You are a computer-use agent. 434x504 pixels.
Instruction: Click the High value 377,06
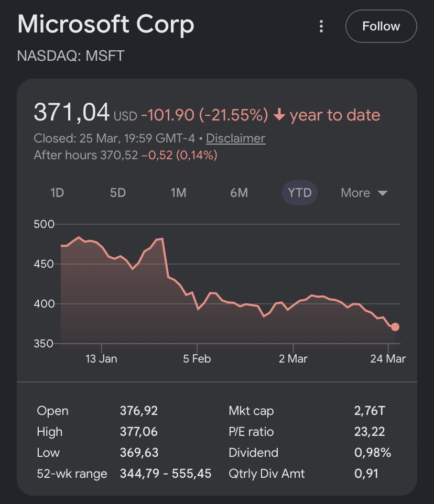[x=139, y=432]
